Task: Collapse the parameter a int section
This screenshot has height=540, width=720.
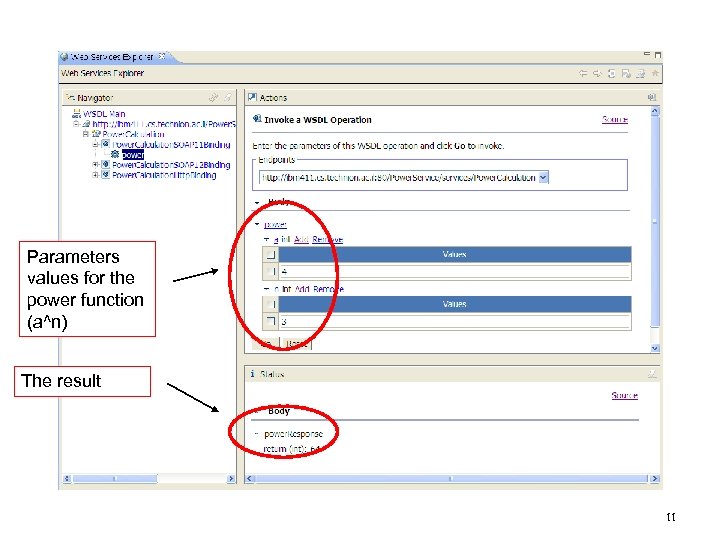Action: coord(266,239)
